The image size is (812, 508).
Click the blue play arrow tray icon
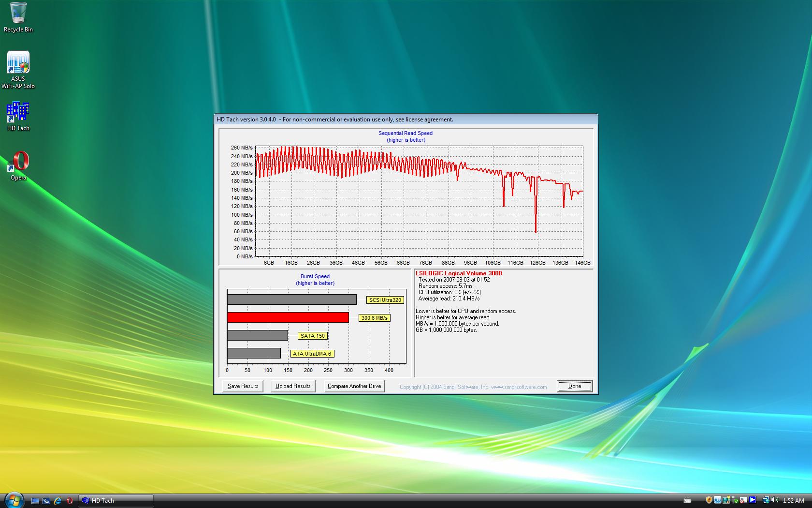[752, 500]
